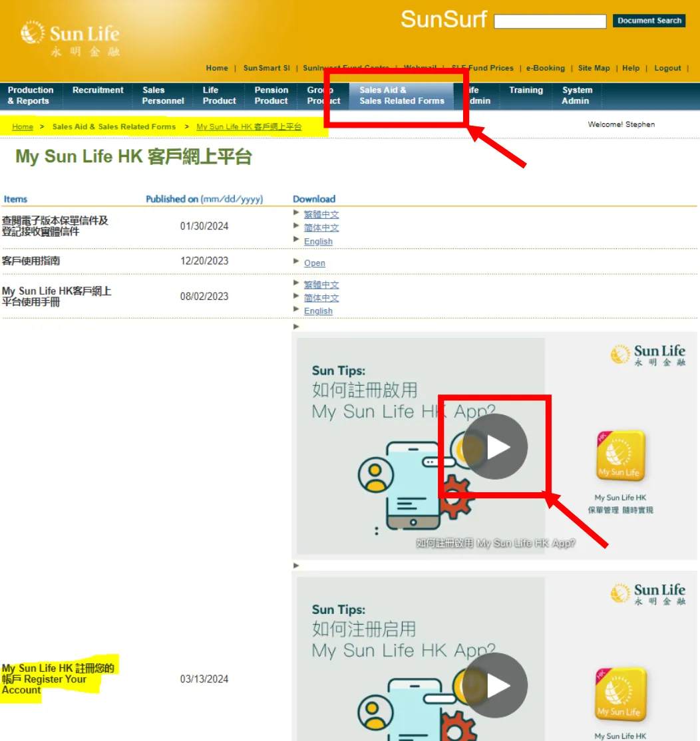This screenshot has width=700, height=741.
Task: Play the 如何註冊啟用 My Sun Life HK App video
Action: (495, 446)
